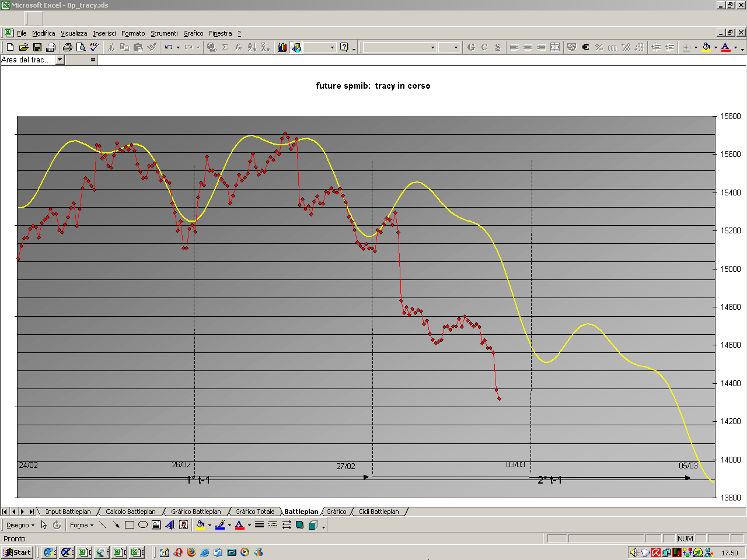Image resolution: width=747 pixels, height=560 pixels.
Task: Apply Euro currency style
Action: (585, 47)
